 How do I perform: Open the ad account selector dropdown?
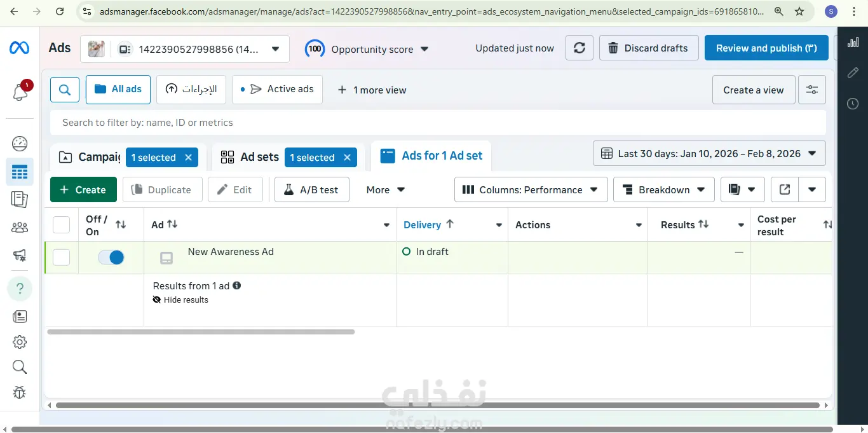(x=185, y=49)
